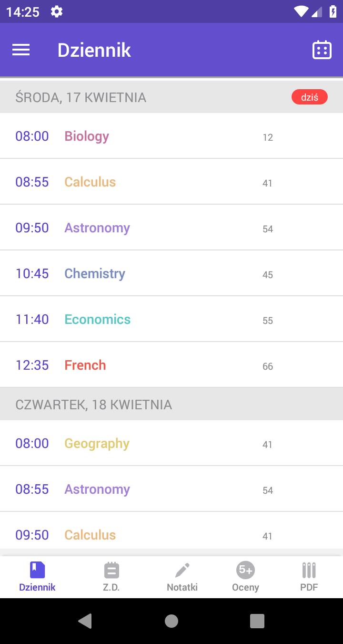Open Thursday's 08:00 Geography lesson
The image size is (343, 644).
pos(171,443)
